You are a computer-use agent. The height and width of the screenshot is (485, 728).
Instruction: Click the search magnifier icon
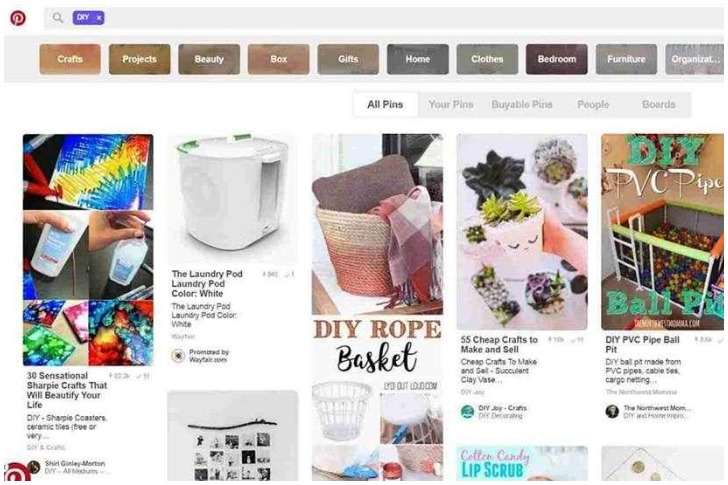58,18
